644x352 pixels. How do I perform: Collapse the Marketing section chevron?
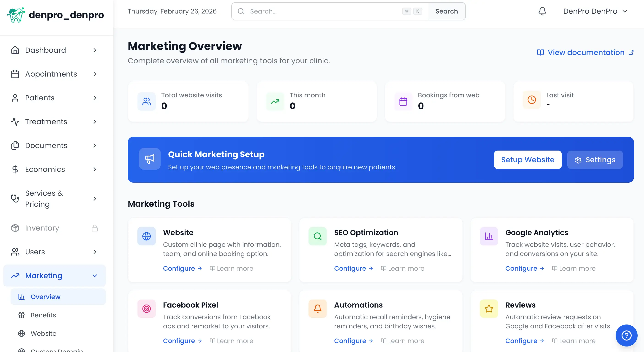coord(95,276)
